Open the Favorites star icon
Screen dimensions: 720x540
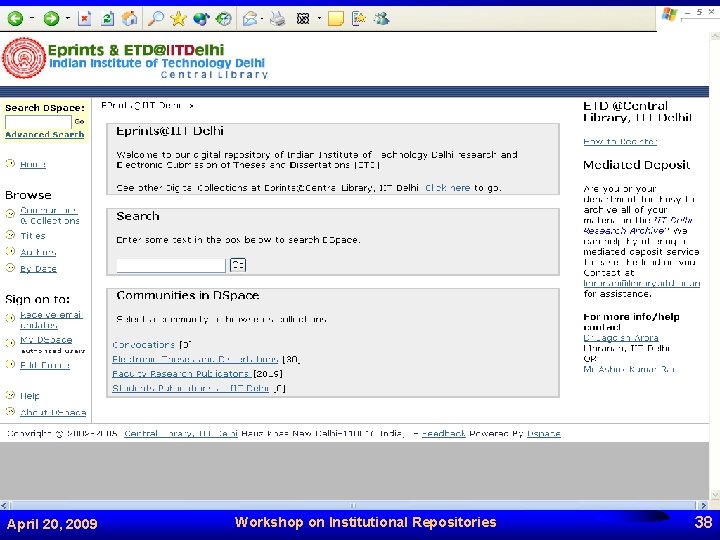click(x=178, y=19)
